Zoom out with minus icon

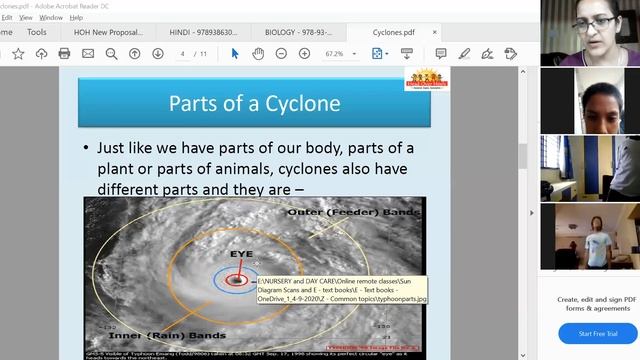(281, 53)
